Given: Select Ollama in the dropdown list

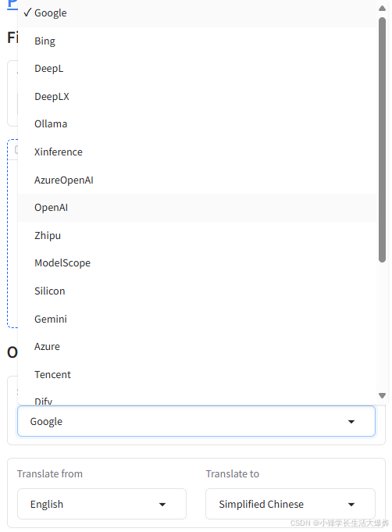Looking at the screenshot, I should point(197,124).
